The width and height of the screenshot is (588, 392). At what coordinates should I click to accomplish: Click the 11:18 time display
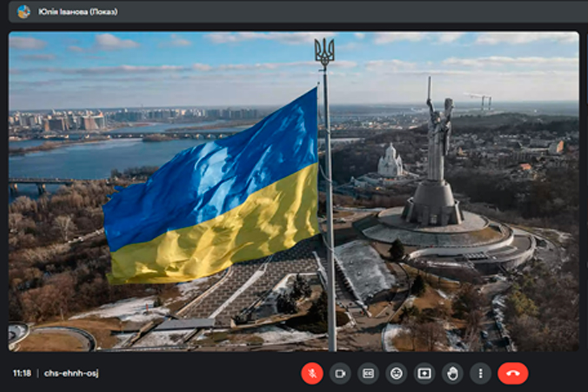tap(22, 373)
